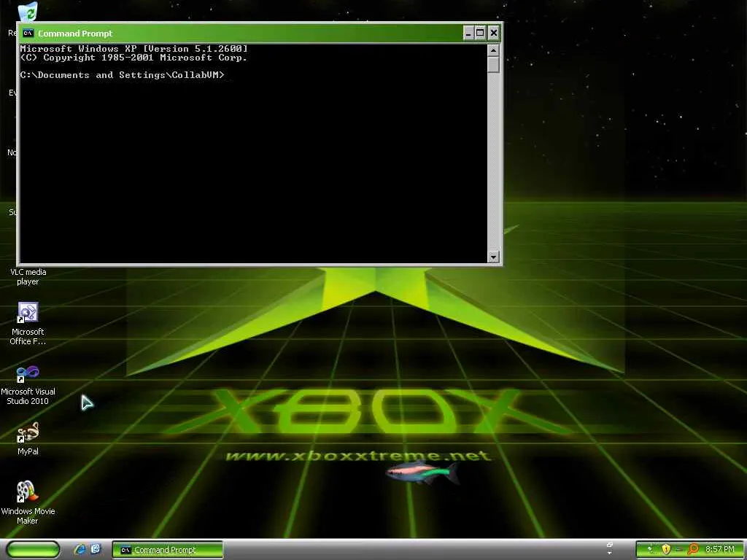Click the fish desktop gadget

tap(422, 472)
